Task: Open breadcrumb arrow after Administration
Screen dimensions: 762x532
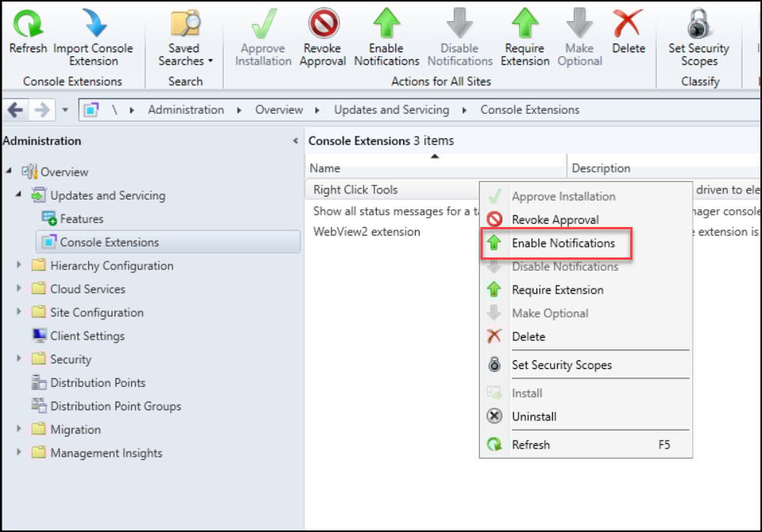Action: (239, 110)
